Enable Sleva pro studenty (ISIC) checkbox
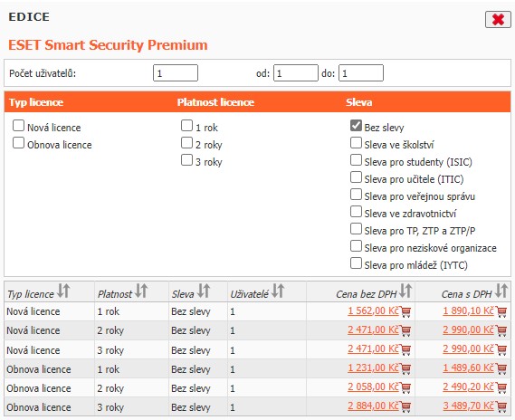Viewport: 515px width, 420px height. click(356, 160)
